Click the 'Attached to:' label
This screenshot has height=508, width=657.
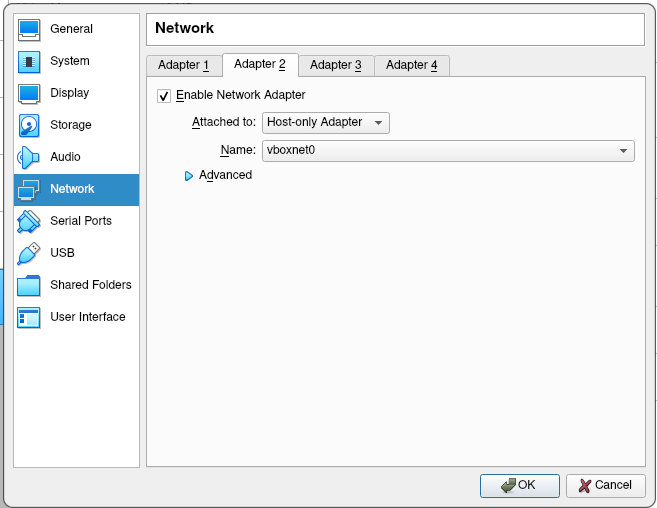pos(224,122)
